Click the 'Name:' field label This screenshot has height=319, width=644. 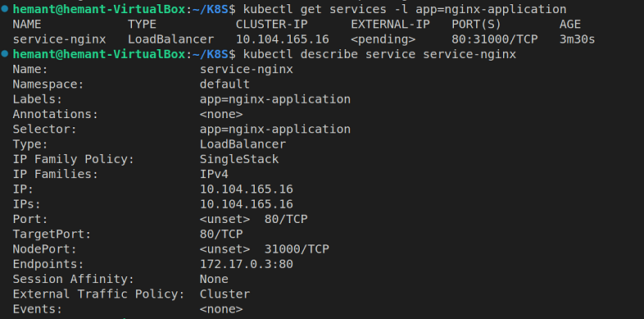pos(30,69)
